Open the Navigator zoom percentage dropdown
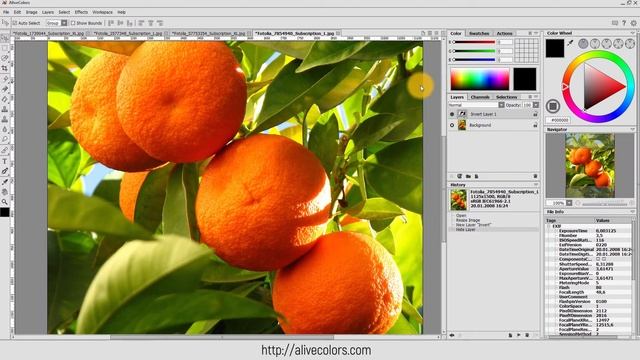The height and width of the screenshot is (360, 640). pos(569,203)
